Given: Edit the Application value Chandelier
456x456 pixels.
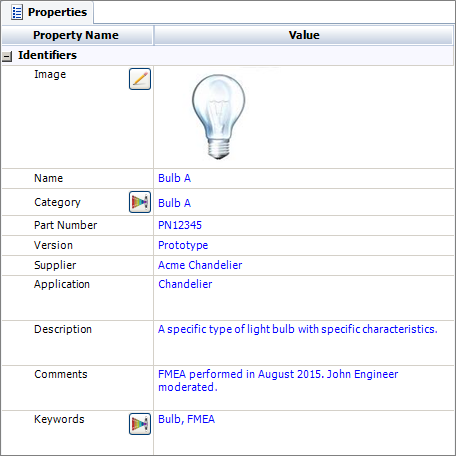Looking at the screenshot, I should click(185, 284).
